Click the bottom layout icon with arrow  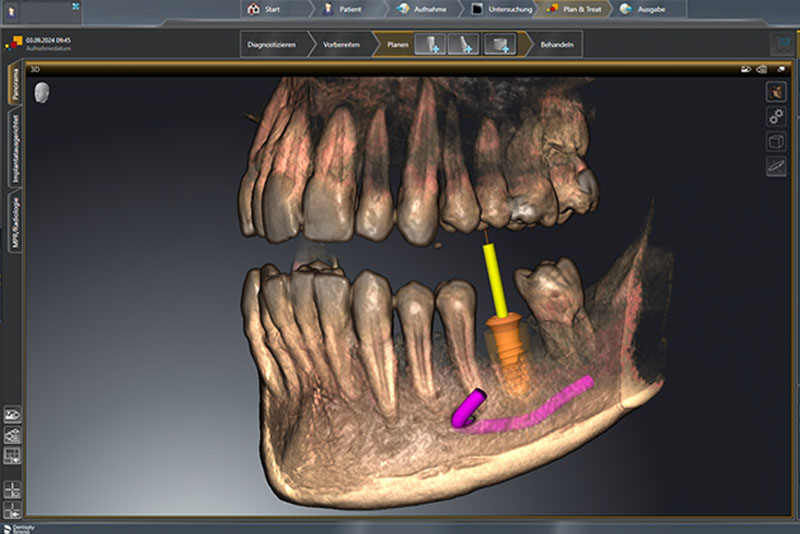click(x=13, y=509)
